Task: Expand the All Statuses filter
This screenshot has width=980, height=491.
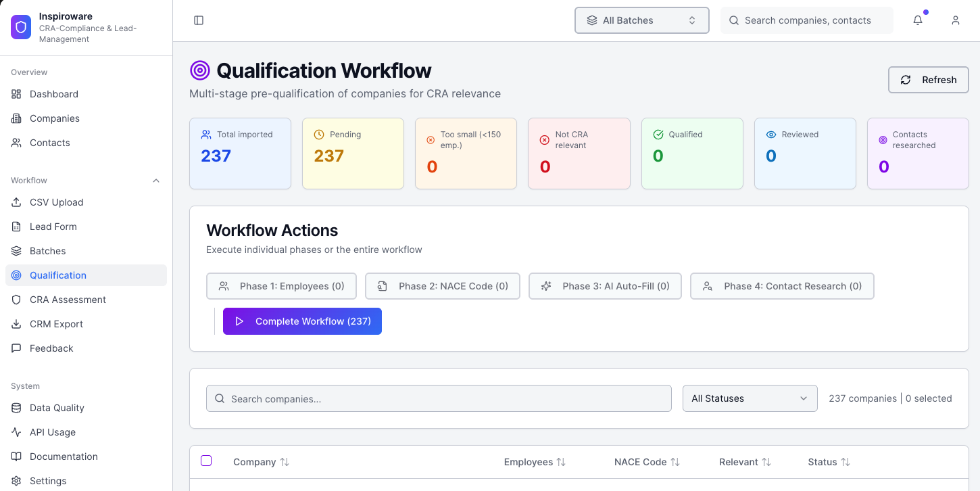Action: (750, 398)
